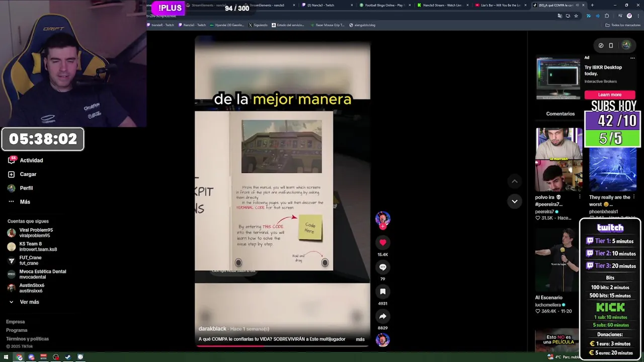Click the Empresa footer link
This screenshot has width=644, height=362.
[15, 322]
